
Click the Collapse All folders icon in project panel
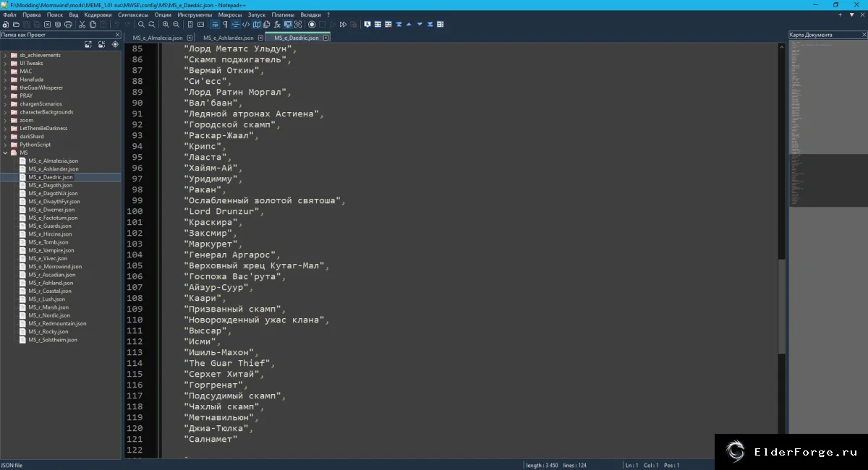(101, 44)
